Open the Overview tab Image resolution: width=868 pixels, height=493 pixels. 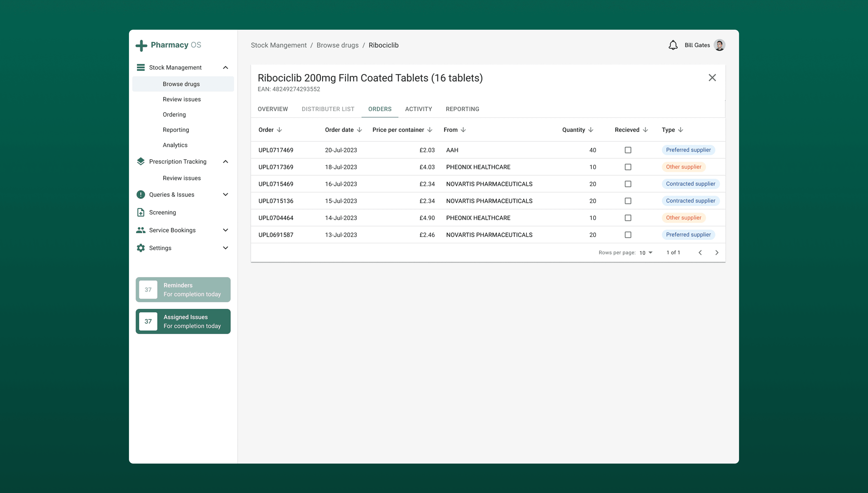[273, 109]
